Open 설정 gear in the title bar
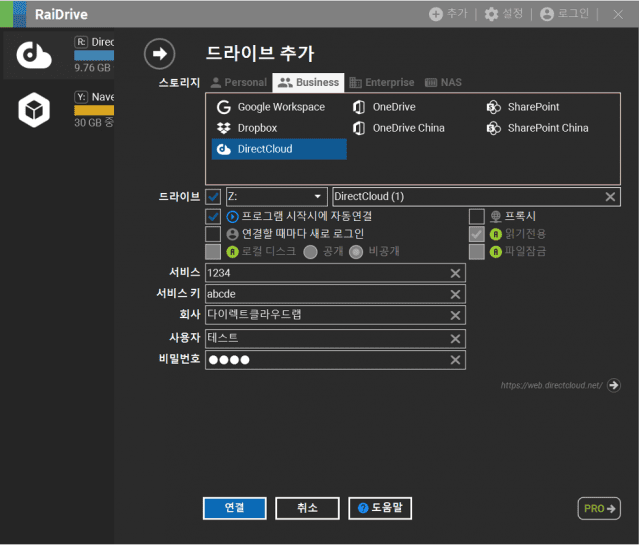This screenshot has height=545, width=639. pos(491,14)
